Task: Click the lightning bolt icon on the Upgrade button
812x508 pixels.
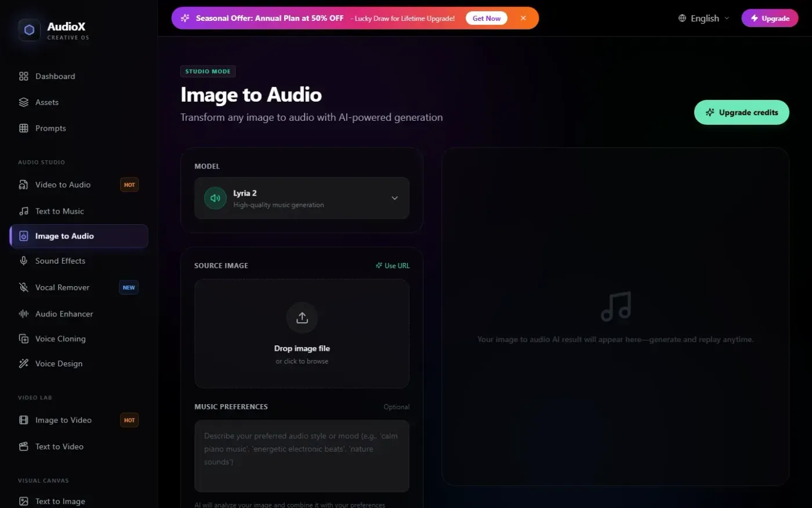Action: 754,18
